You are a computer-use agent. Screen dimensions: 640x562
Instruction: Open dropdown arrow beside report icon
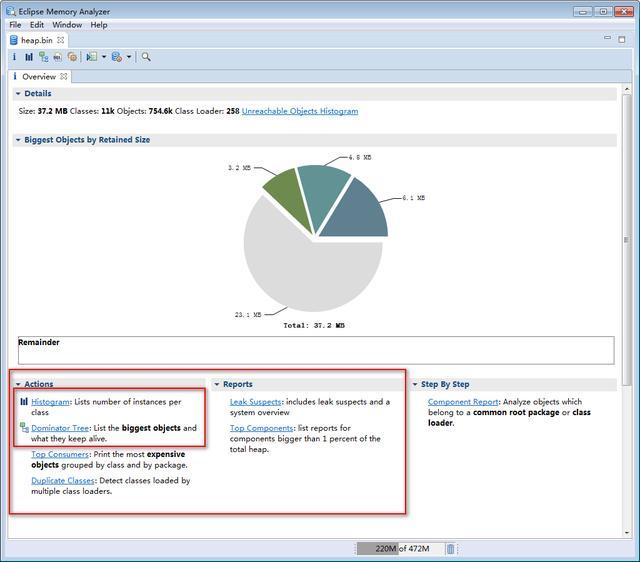104,57
